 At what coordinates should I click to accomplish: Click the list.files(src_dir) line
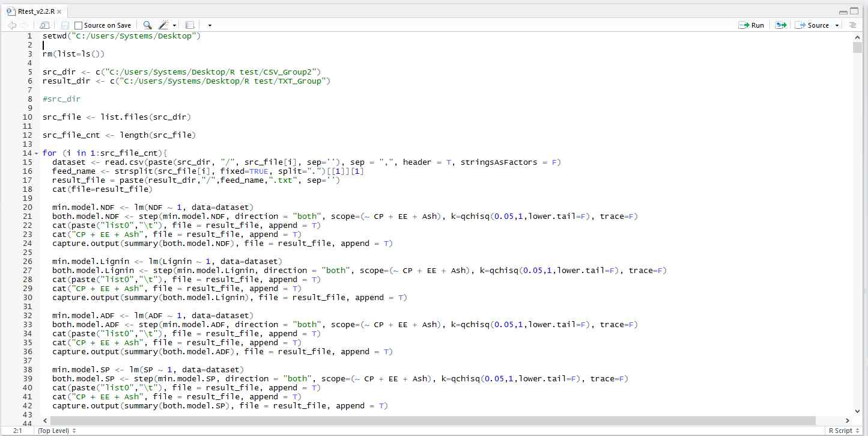point(117,117)
